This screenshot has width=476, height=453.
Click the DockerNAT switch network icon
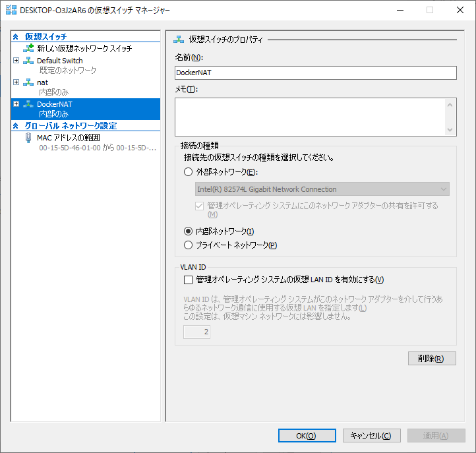28,104
